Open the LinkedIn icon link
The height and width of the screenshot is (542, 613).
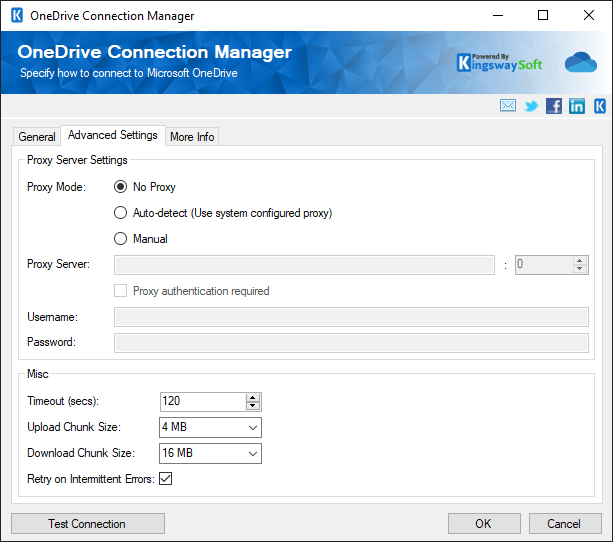(577, 106)
